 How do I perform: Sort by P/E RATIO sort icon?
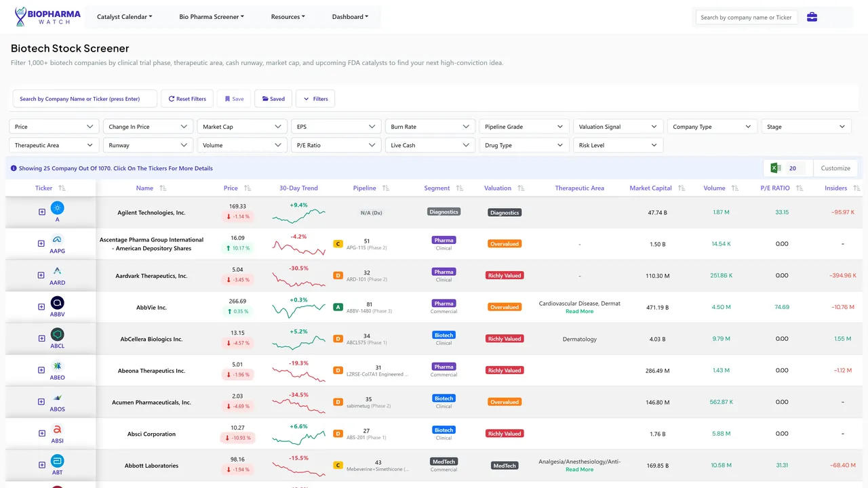pyautogui.click(x=800, y=188)
